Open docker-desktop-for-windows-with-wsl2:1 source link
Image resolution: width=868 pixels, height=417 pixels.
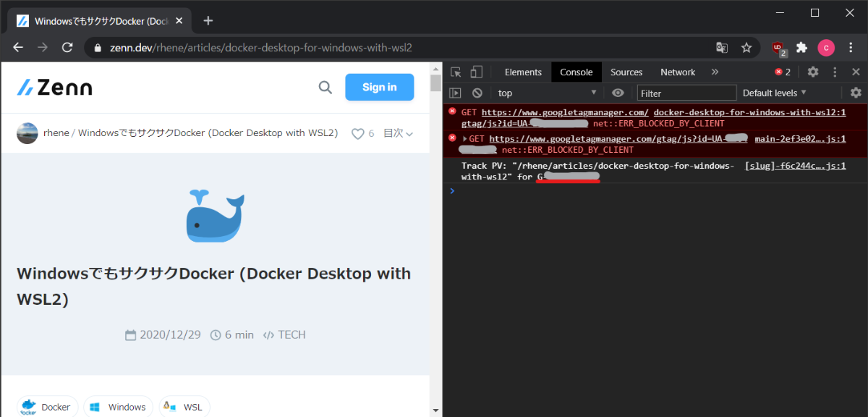(749, 112)
